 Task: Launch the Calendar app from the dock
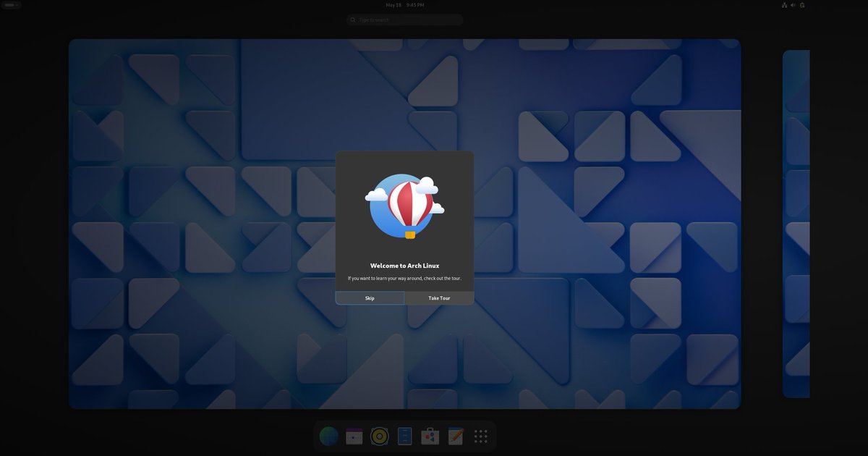[x=354, y=436]
